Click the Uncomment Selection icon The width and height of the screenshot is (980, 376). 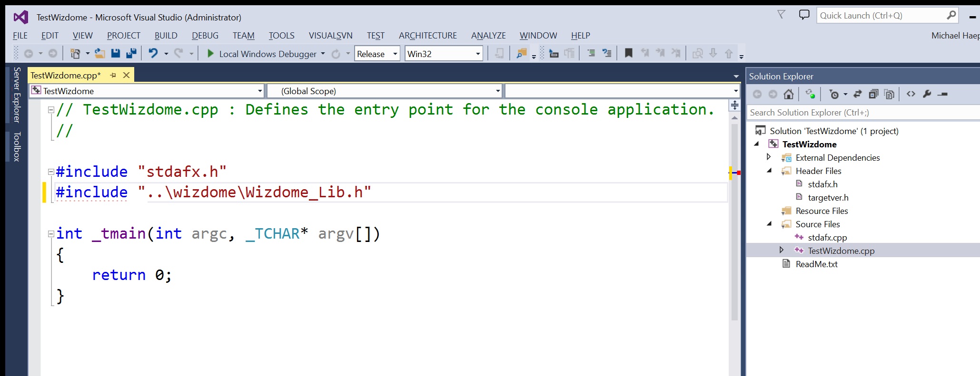607,54
